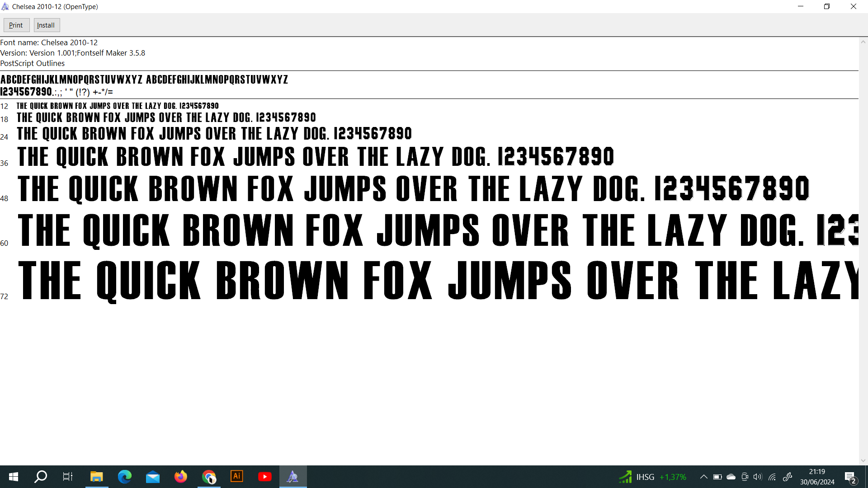Open Task View

[68, 477]
